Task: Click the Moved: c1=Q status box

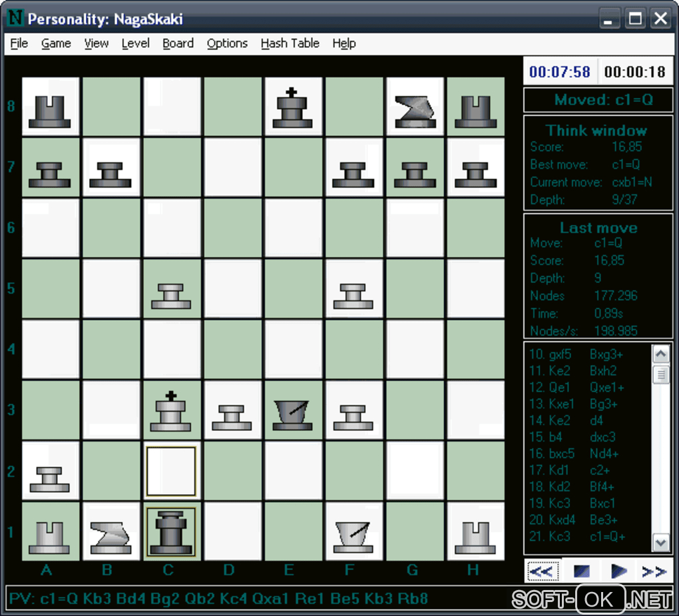Action: pos(598,100)
